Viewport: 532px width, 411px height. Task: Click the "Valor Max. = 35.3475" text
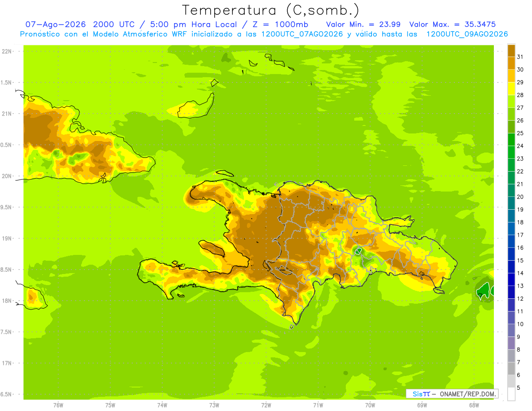452,24
